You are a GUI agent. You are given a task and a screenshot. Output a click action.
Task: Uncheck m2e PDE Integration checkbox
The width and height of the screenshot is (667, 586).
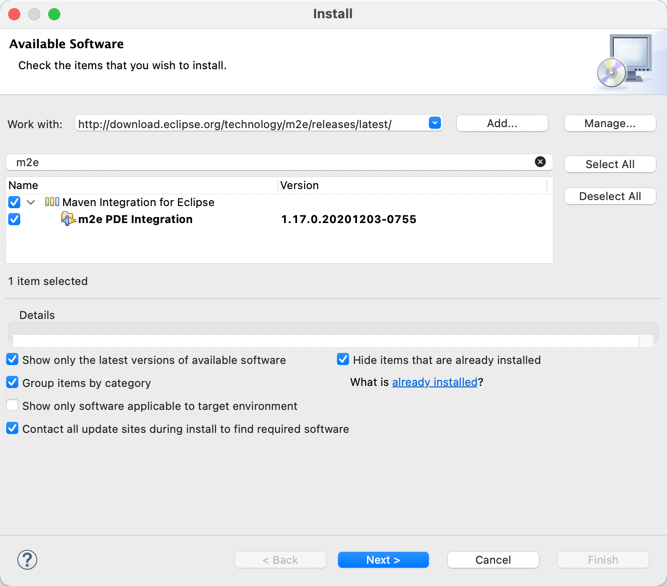14,219
